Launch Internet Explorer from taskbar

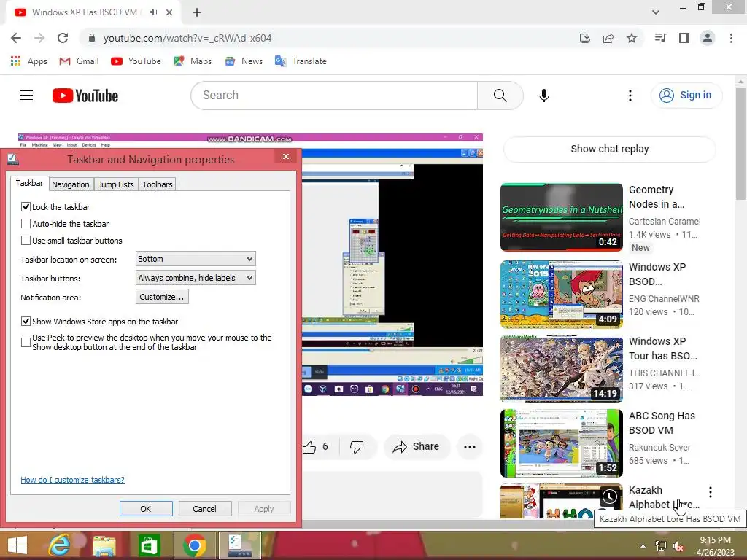[x=60, y=545]
